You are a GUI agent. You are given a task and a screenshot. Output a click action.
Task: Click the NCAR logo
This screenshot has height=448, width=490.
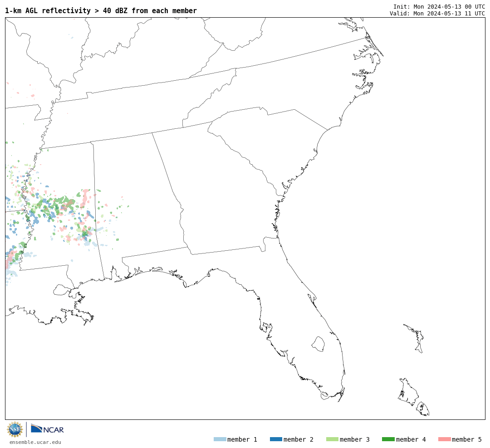pos(47,429)
